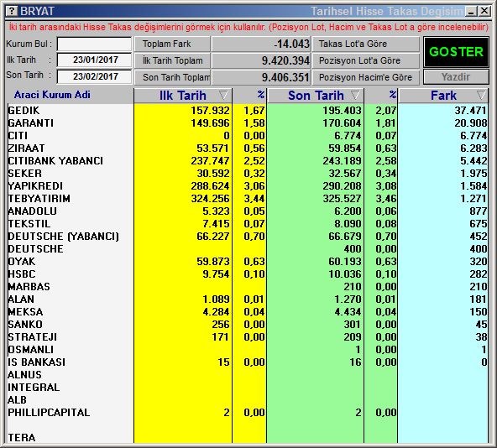Screen dimensions: 497x448
Task: Click the Yazdir print button
Action: point(456,77)
